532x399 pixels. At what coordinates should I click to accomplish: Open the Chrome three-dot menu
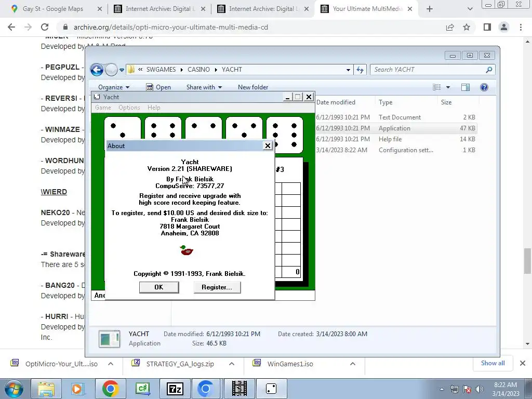[x=521, y=27]
